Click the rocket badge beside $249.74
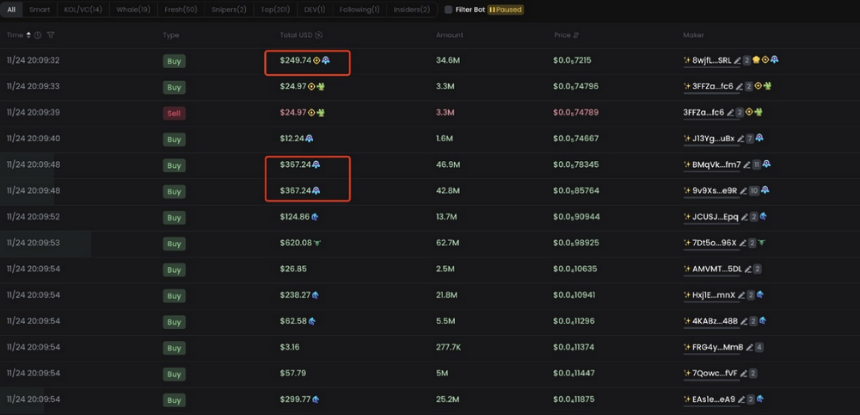 coord(325,60)
